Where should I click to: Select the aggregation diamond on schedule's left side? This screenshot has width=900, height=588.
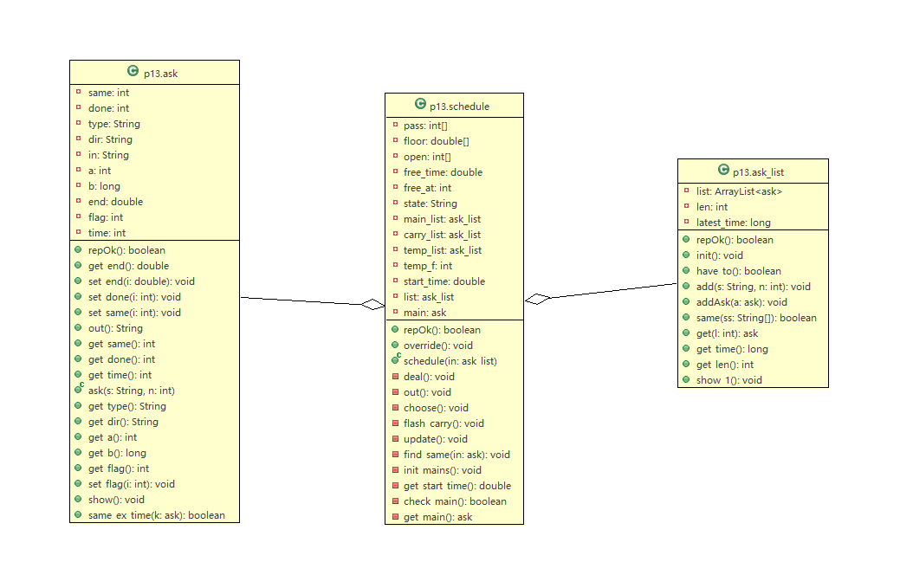(x=372, y=304)
